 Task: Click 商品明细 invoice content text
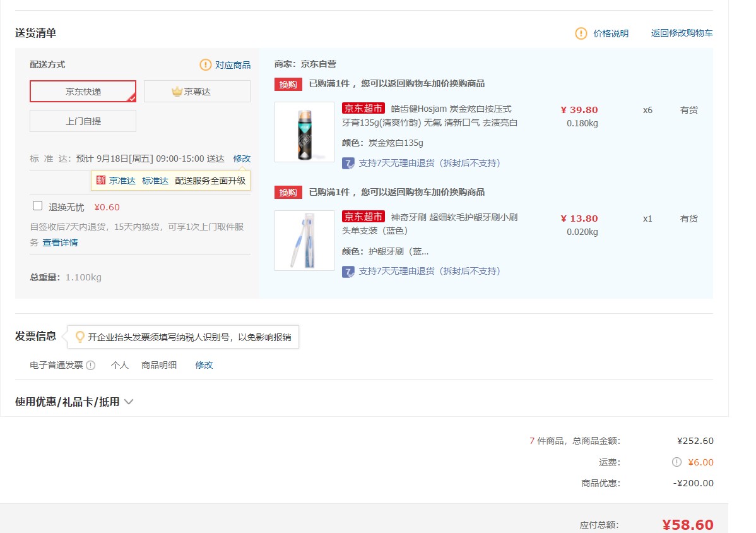tap(158, 365)
